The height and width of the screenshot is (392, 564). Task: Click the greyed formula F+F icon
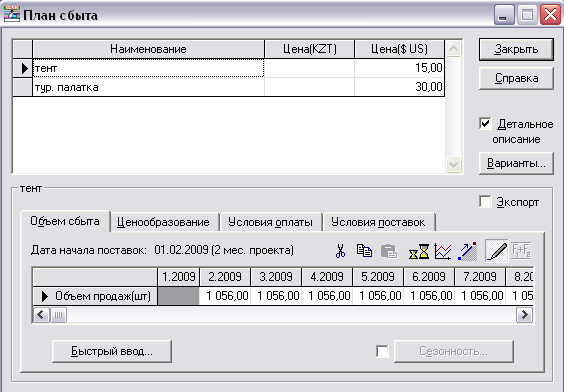click(x=521, y=251)
